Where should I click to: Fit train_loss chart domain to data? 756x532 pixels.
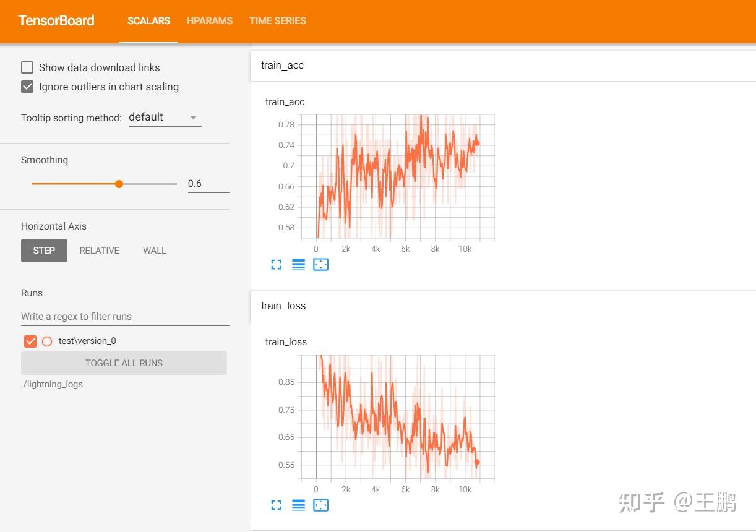[320, 505]
